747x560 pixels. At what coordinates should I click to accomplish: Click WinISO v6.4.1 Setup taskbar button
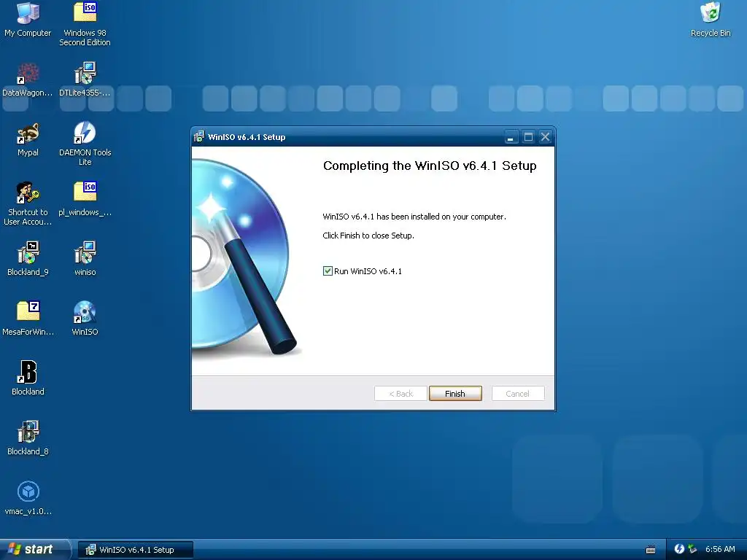135,550
